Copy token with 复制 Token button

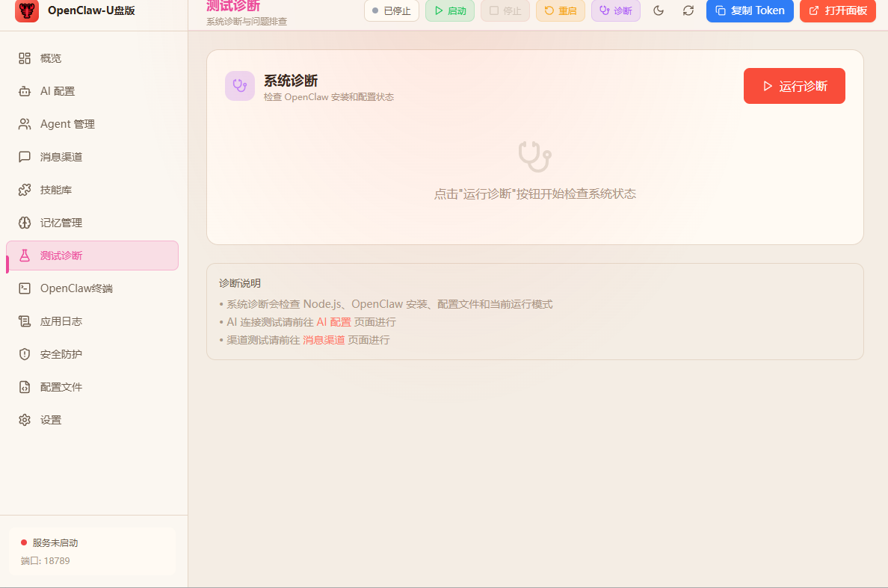pyautogui.click(x=750, y=10)
